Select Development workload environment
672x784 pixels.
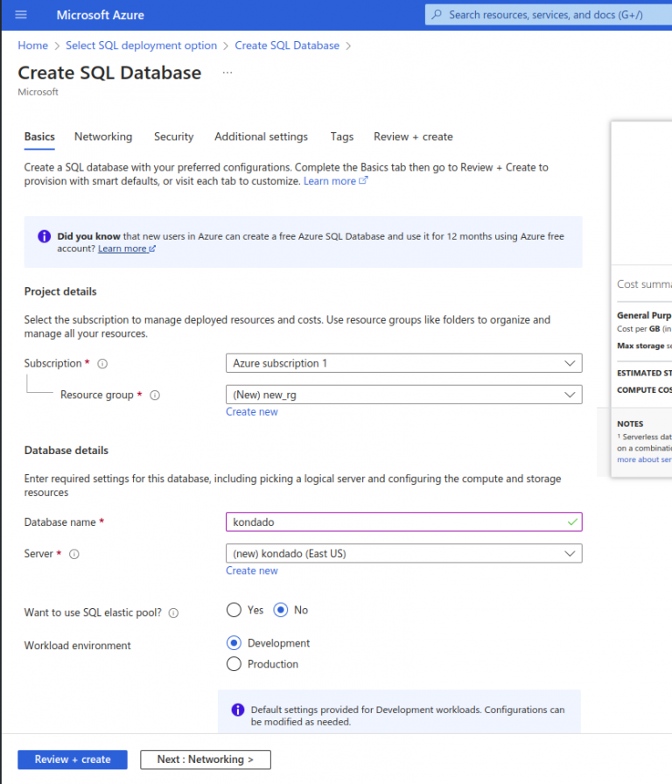click(234, 643)
